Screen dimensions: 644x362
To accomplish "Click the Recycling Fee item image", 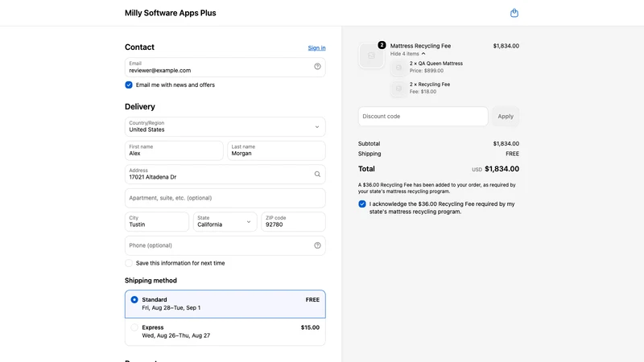I will coord(398,88).
